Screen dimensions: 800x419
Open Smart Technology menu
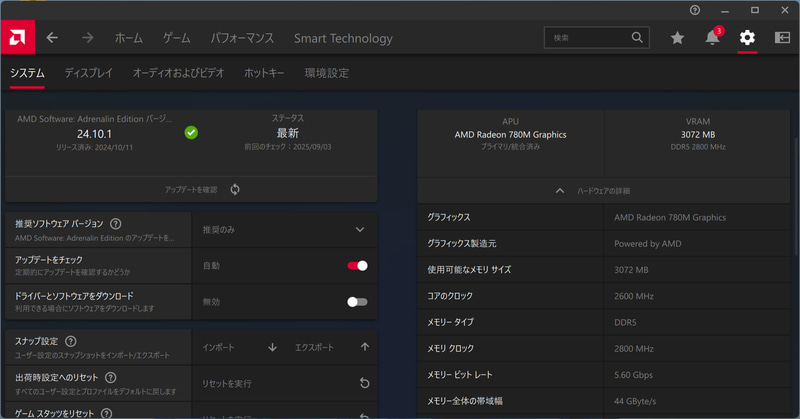click(343, 38)
